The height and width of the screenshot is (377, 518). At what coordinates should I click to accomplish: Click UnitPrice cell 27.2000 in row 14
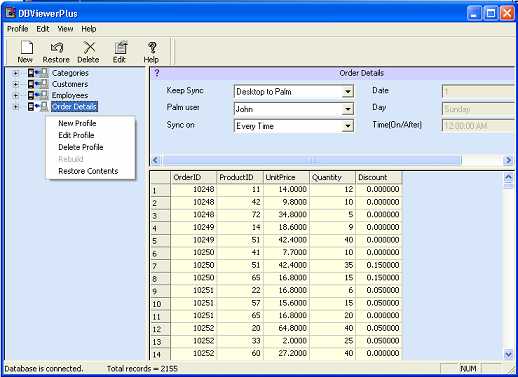(x=286, y=353)
